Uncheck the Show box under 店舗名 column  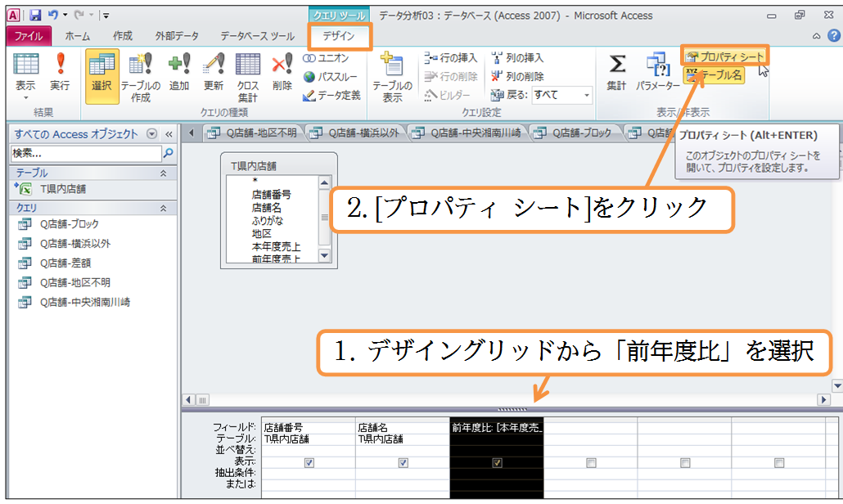tap(403, 462)
